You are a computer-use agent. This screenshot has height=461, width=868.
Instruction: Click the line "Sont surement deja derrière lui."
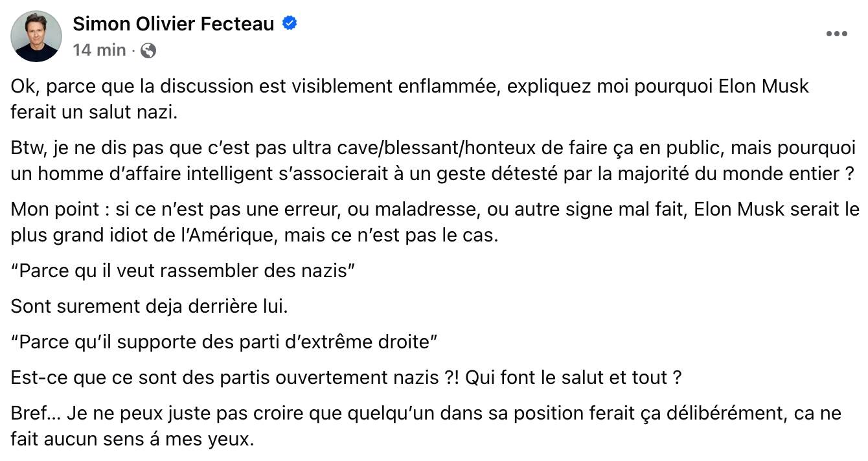[149, 306]
